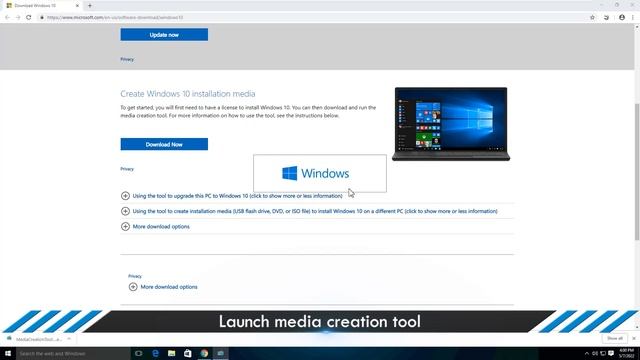Click the Windows logo splash popup
The width and height of the screenshot is (640, 360).
coord(320,173)
